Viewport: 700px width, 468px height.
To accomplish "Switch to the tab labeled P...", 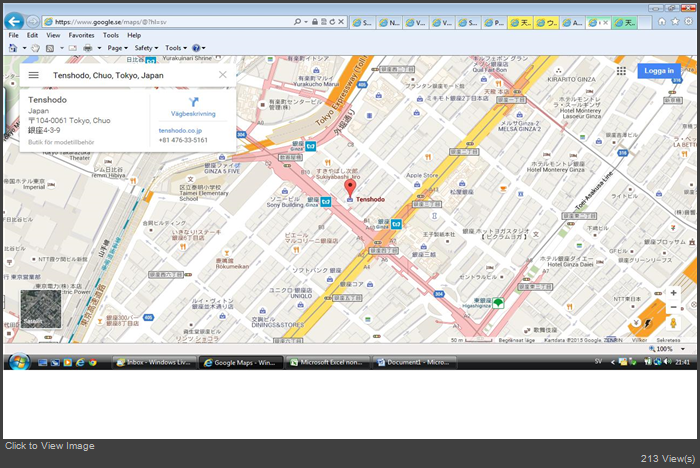I will [x=494, y=22].
